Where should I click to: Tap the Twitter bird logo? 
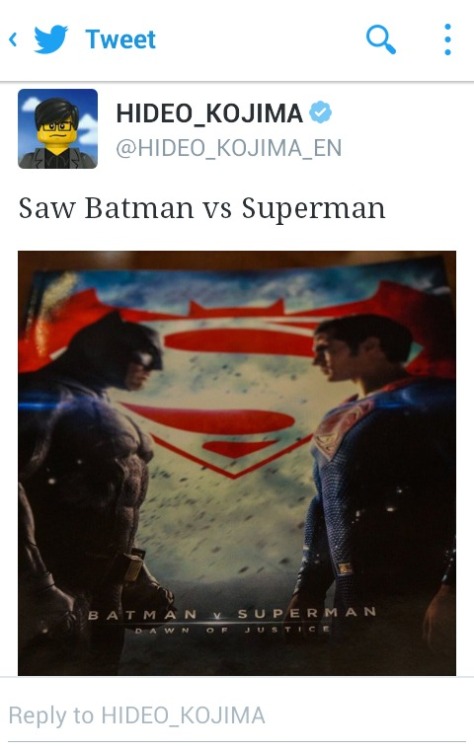pos(51,39)
